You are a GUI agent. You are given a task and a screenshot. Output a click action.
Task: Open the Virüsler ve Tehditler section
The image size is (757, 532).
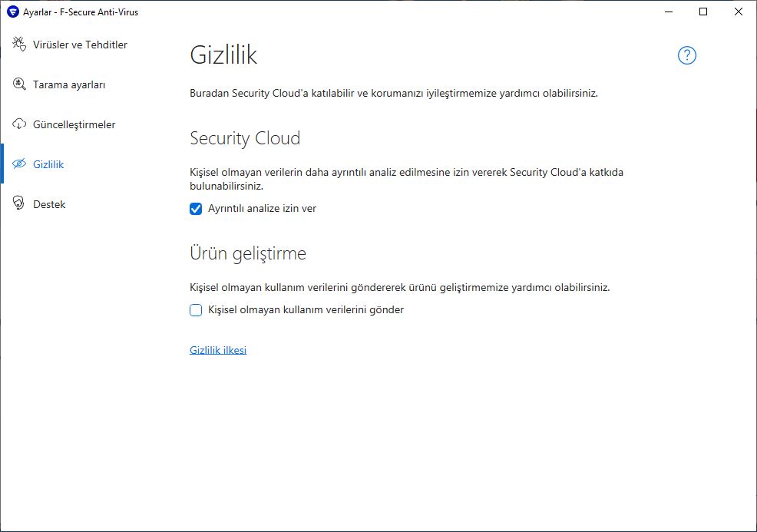click(x=80, y=45)
